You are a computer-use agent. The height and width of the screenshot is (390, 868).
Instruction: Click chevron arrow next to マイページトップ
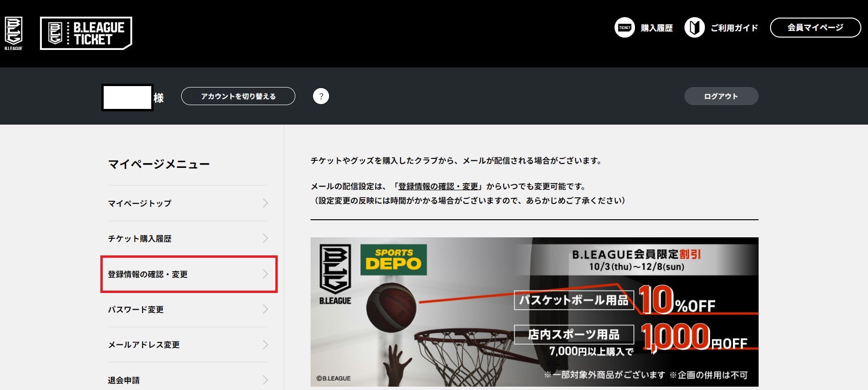tap(265, 203)
